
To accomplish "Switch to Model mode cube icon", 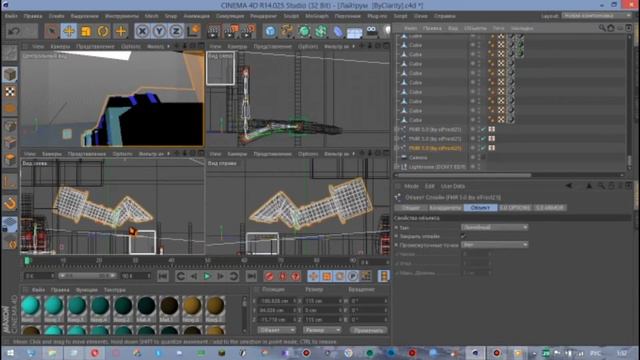I will 10,74.
